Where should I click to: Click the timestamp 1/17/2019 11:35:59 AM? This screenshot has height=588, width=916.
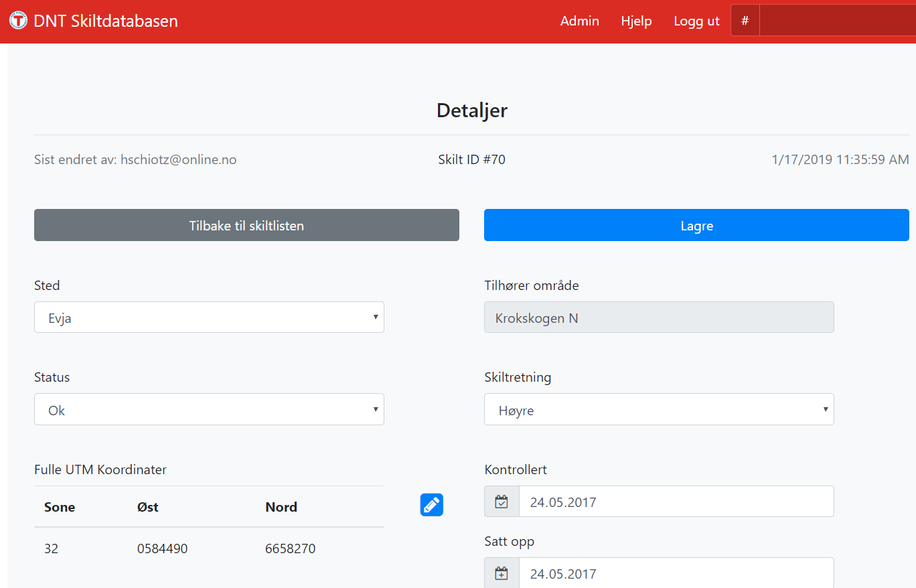pos(840,159)
